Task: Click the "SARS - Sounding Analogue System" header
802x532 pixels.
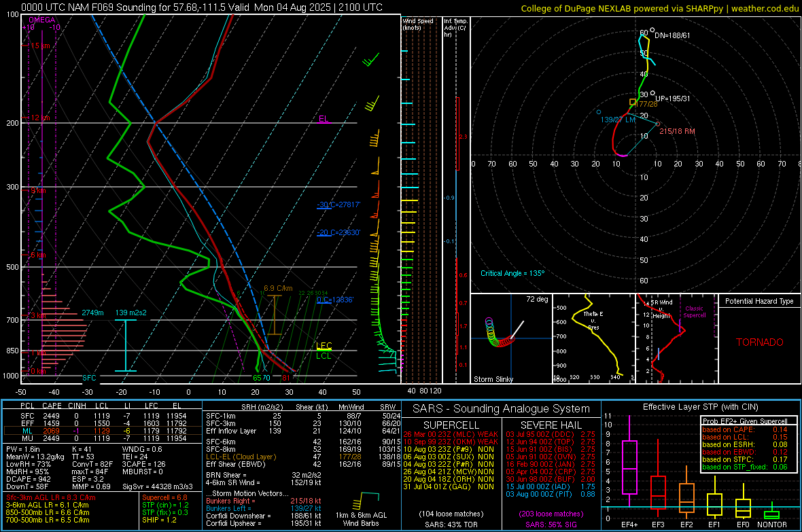Action: (502, 409)
